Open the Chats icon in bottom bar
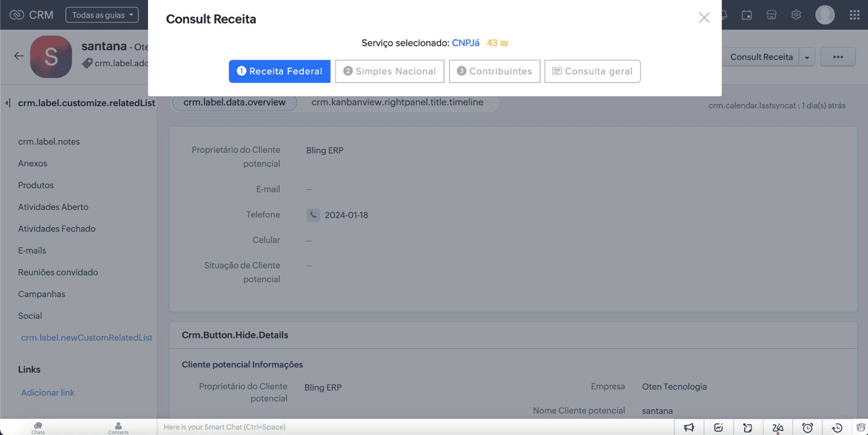 tap(38, 427)
